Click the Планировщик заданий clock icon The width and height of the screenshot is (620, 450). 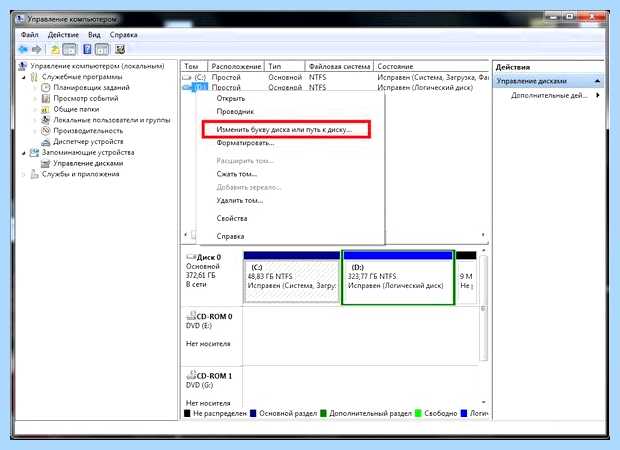(46, 87)
